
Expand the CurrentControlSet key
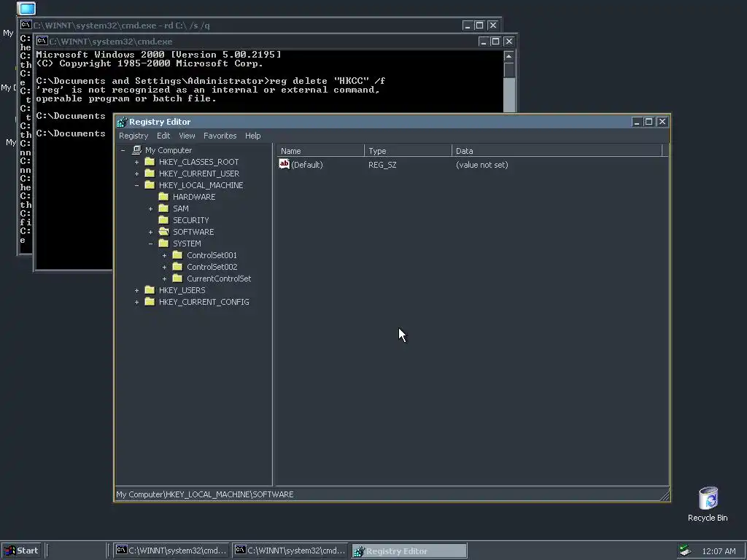[x=164, y=279]
